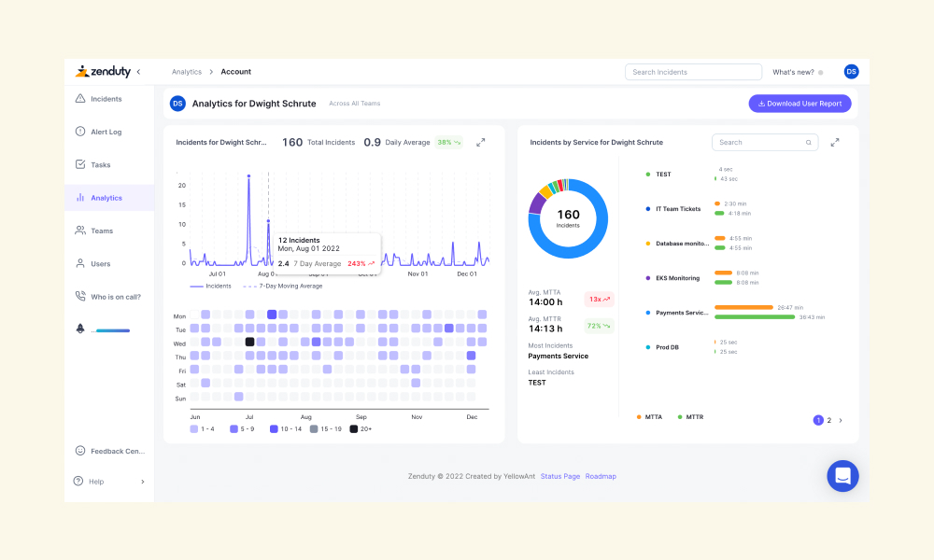Click the magnifier icon in service search
The height and width of the screenshot is (560, 934).
(808, 142)
